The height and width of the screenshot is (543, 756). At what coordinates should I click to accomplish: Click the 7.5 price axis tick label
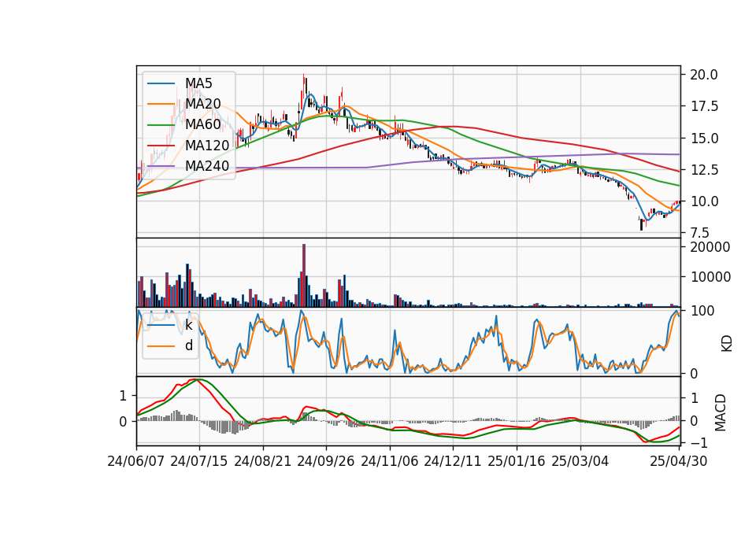click(x=700, y=233)
